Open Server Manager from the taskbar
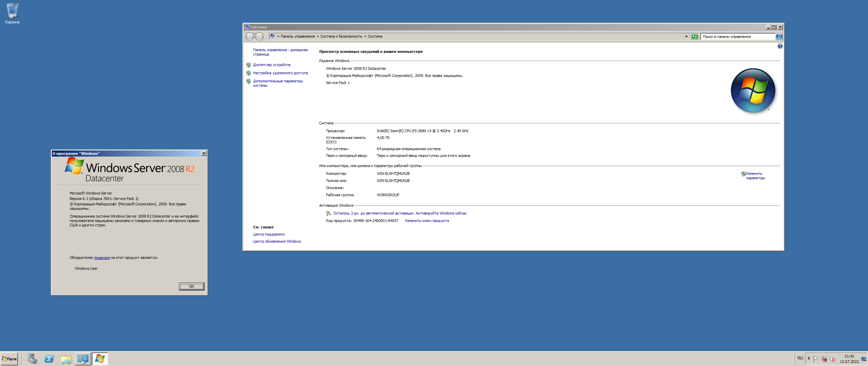The width and height of the screenshot is (868, 366). [32, 359]
